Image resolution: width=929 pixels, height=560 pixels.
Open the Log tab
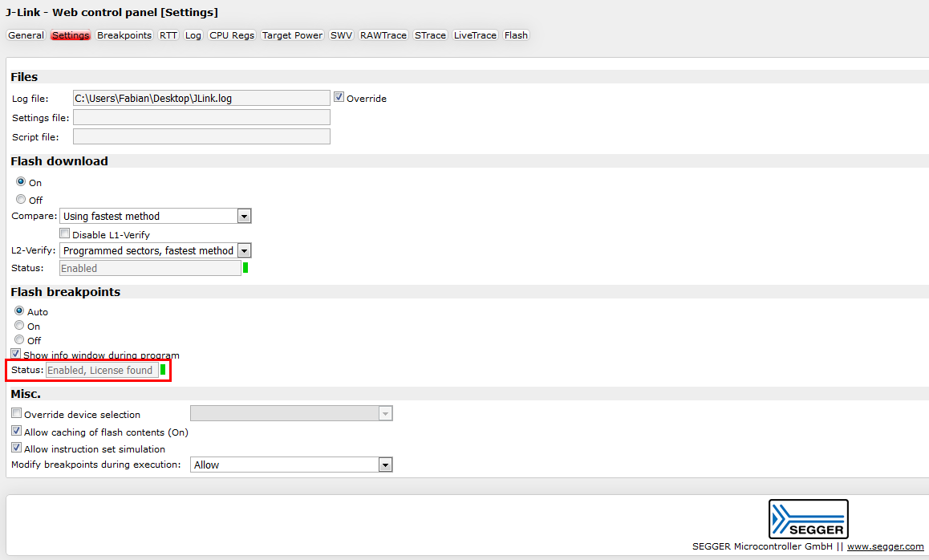[x=193, y=35]
